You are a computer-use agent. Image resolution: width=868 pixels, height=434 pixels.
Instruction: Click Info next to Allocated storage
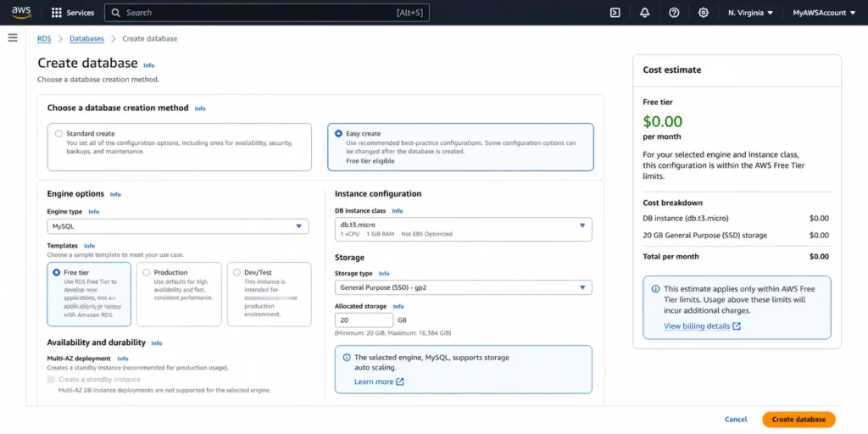click(398, 306)
